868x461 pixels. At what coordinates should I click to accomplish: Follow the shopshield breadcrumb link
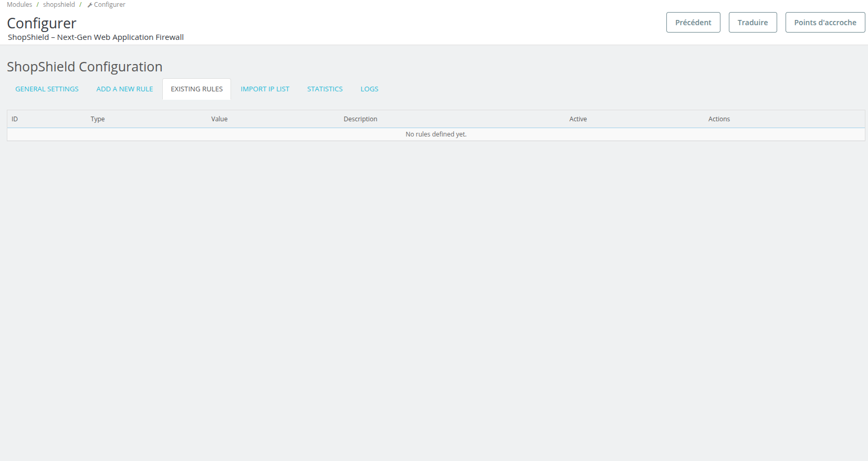59,5
